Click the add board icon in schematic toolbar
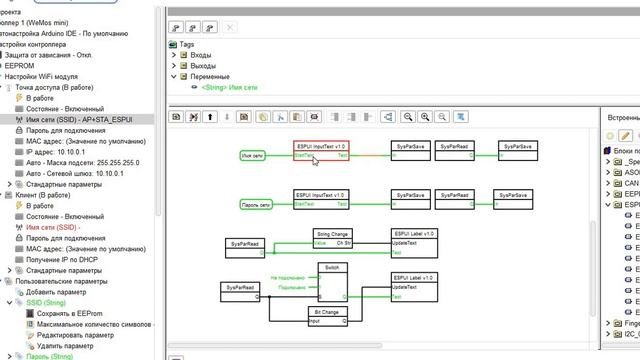640x360 pixels. click(176, 117)
